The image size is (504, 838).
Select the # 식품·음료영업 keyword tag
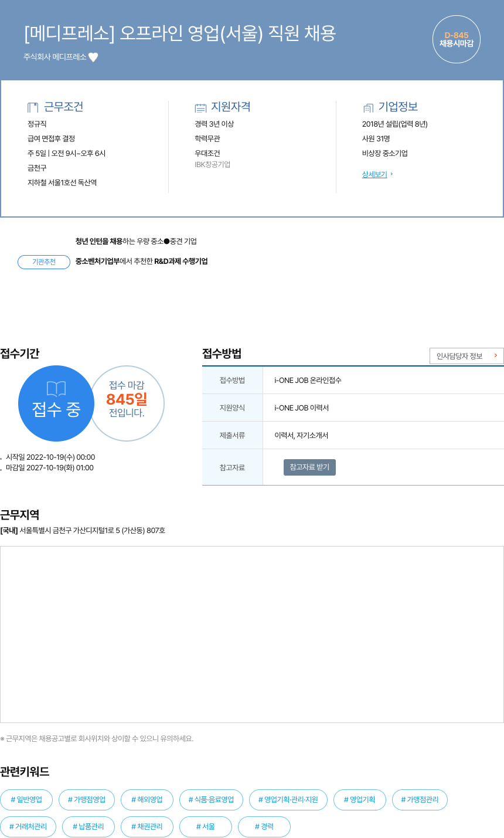pos(211,800)
